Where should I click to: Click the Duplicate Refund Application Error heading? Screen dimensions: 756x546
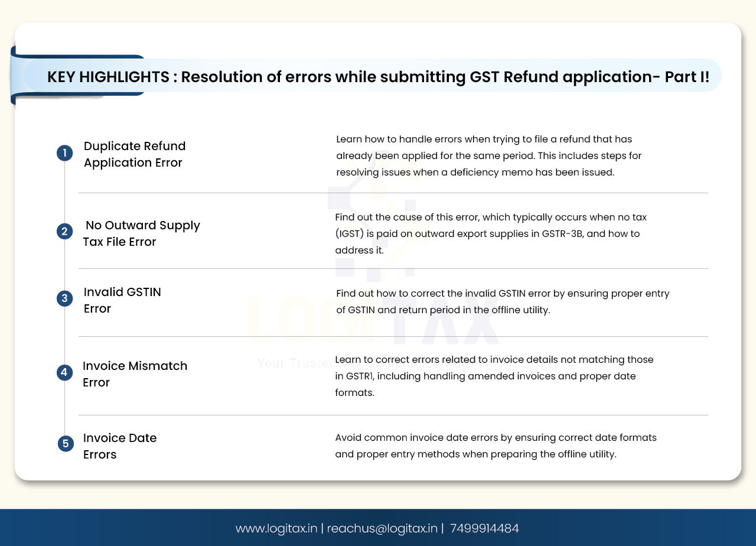(x=135, y=154)
